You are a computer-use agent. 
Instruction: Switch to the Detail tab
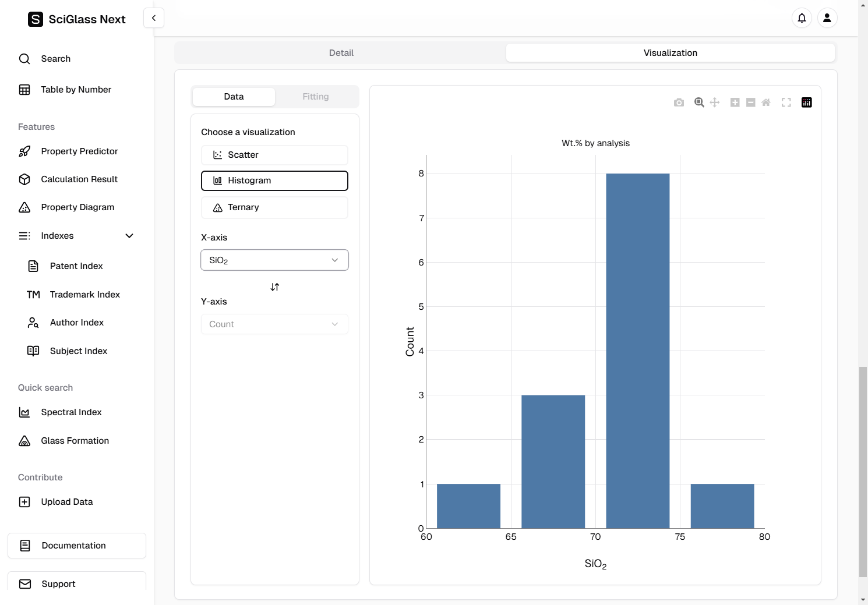tap(341, 53)
